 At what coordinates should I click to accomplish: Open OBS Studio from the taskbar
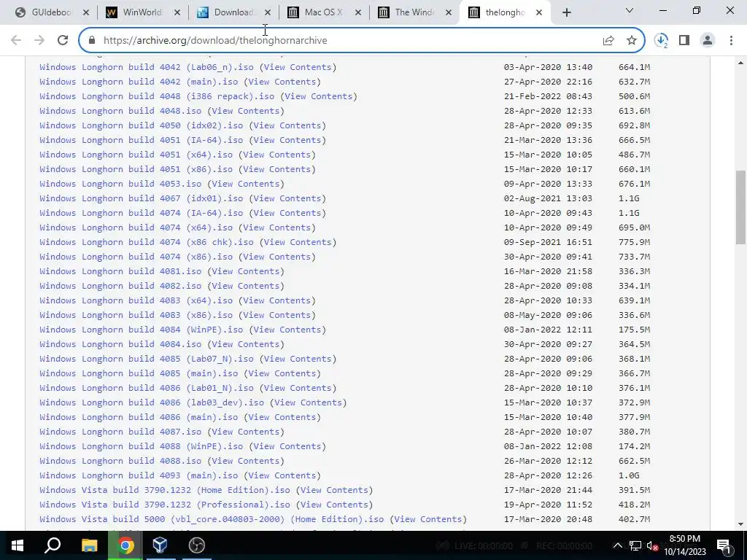[x=196, y=545]
